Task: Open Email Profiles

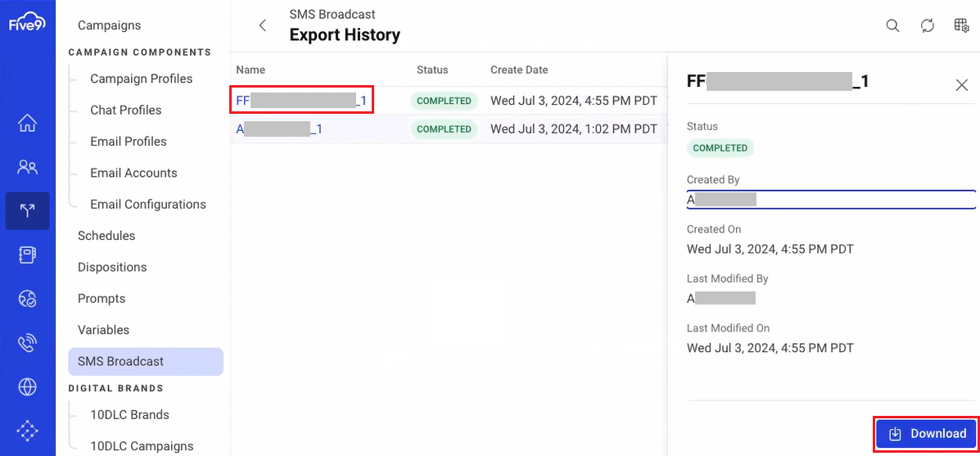Action: tap(128, 141)
